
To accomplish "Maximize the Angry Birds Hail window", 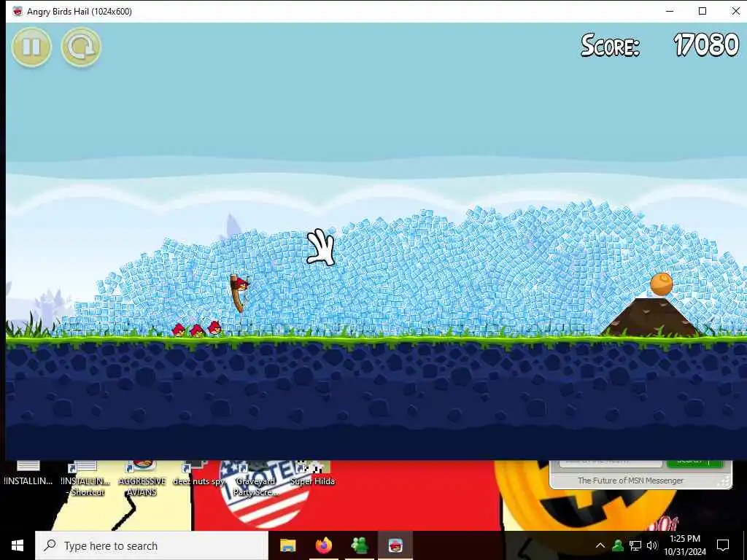I will click(x=703, y=11).
